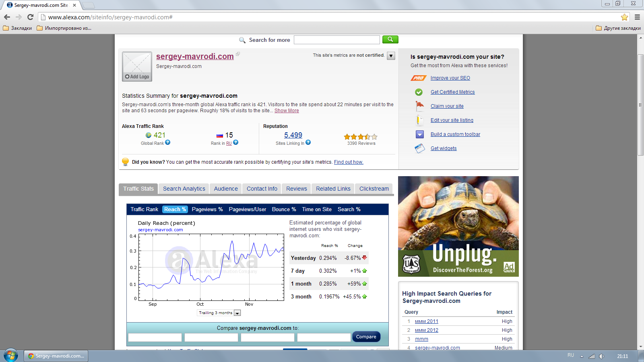Show hidden tray icons arrow
The image size is (644, 362).
pyautogui.click(x=582, y=356)
